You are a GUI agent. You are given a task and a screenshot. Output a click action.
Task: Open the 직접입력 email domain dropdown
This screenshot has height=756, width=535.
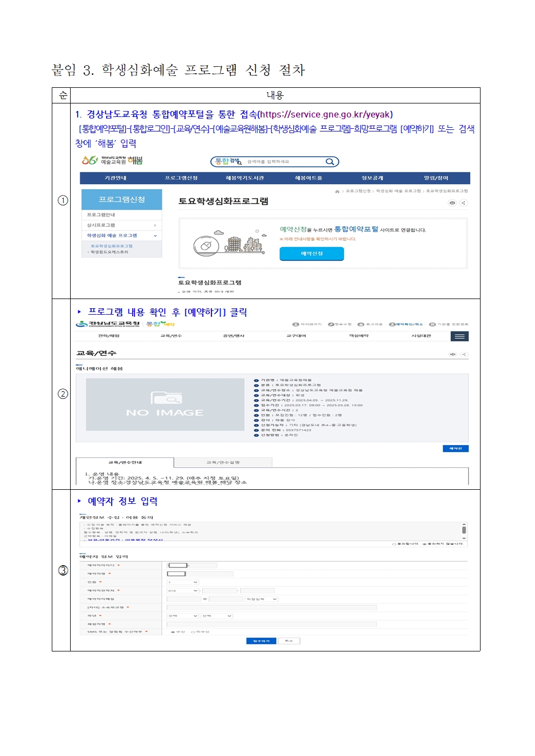262,599
